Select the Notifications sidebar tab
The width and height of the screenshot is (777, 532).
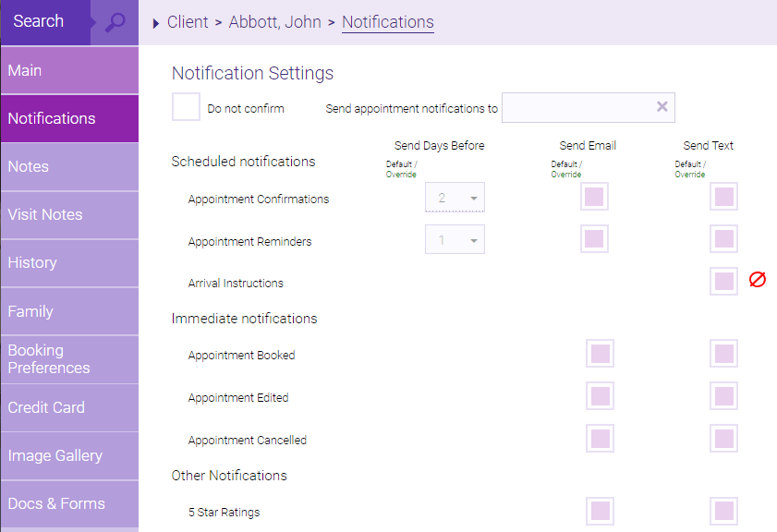click(70, 118)
